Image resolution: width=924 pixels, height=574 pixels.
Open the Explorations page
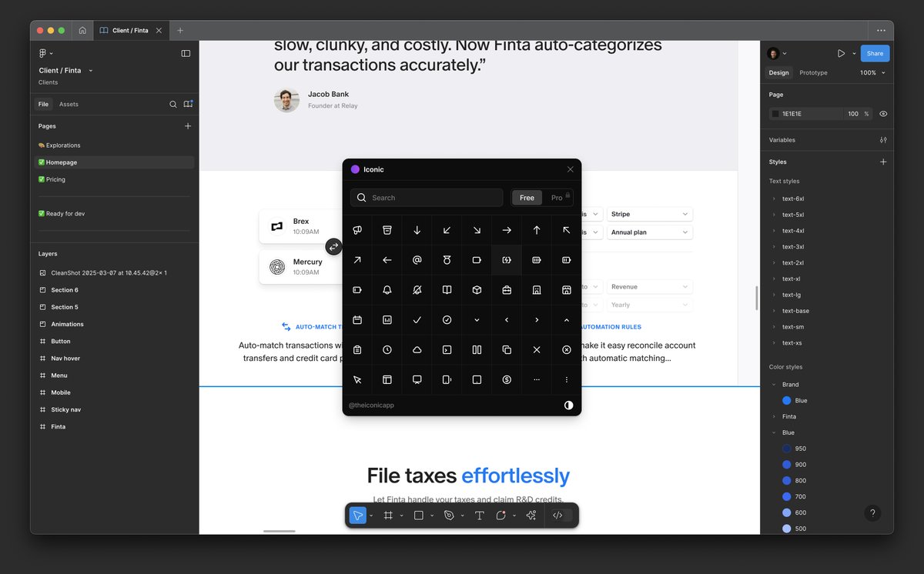click(114, 145)
